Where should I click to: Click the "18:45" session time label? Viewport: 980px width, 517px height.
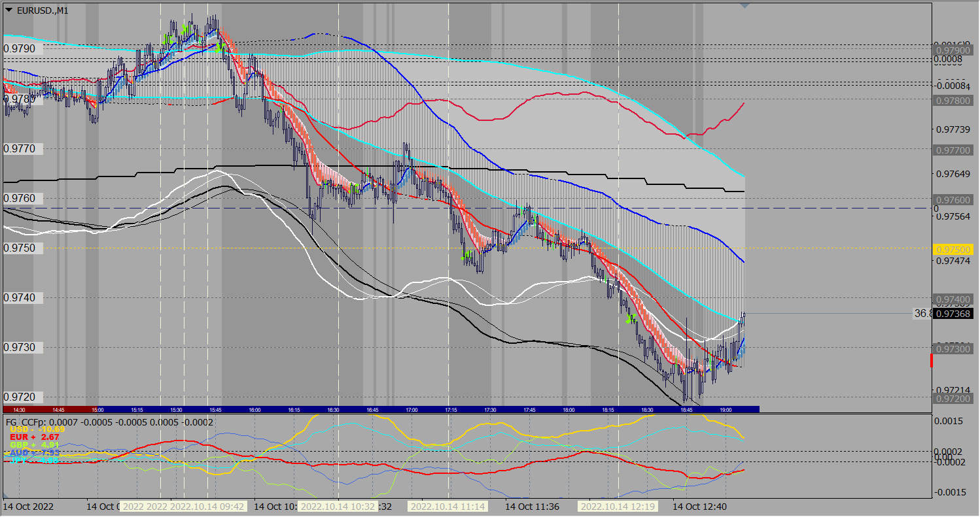(686, 410)
